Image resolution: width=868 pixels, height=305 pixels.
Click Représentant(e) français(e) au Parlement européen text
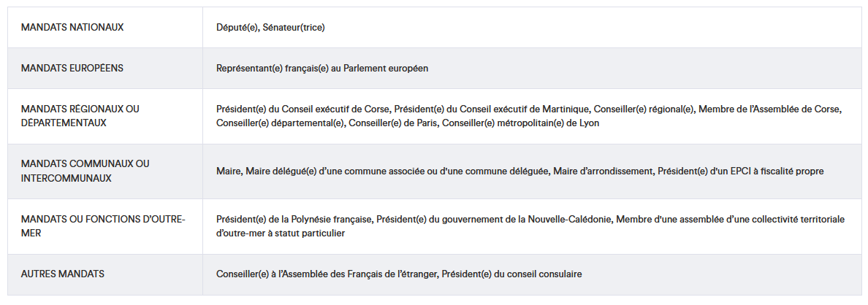pyautogui.click(x=322, y=69)
